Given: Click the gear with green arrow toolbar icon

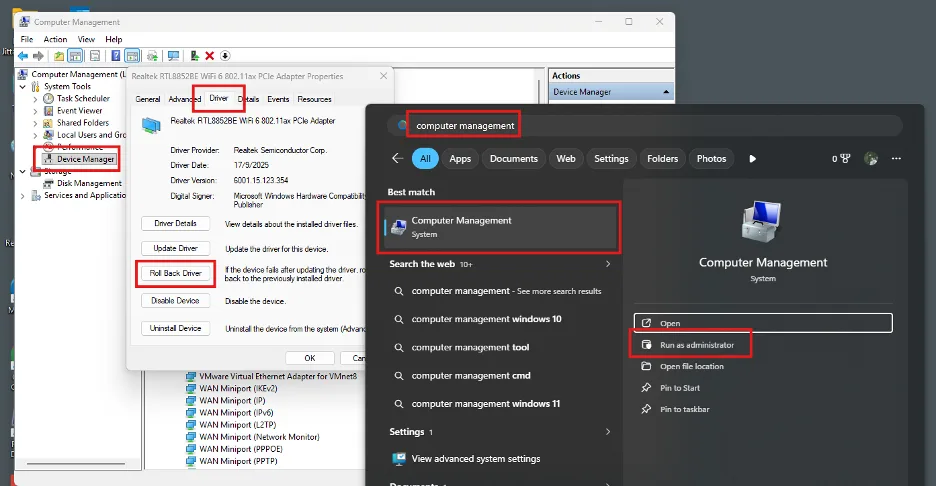Looking at the screenshot, I should [x=152, y=56].
